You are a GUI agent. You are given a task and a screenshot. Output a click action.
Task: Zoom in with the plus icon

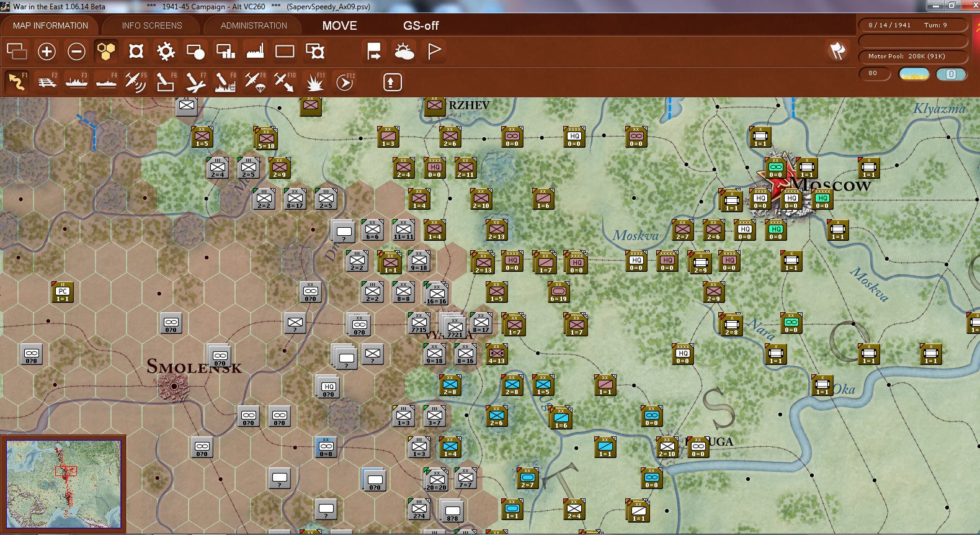tap(47, 51)
